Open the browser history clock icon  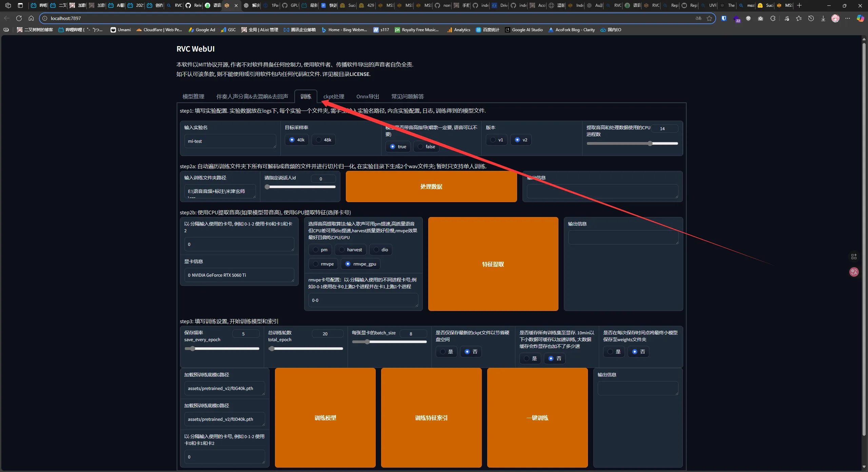[811, 18]
